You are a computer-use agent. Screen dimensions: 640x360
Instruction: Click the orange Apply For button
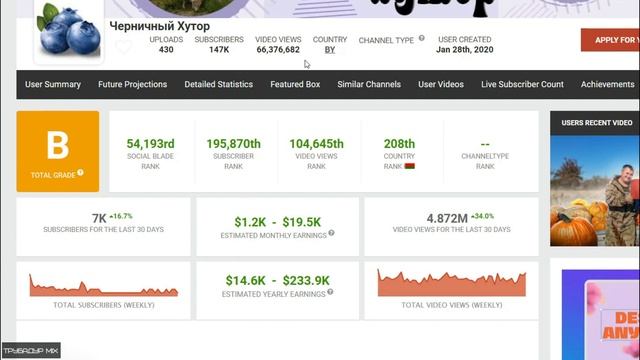click(x=610, y=40)
